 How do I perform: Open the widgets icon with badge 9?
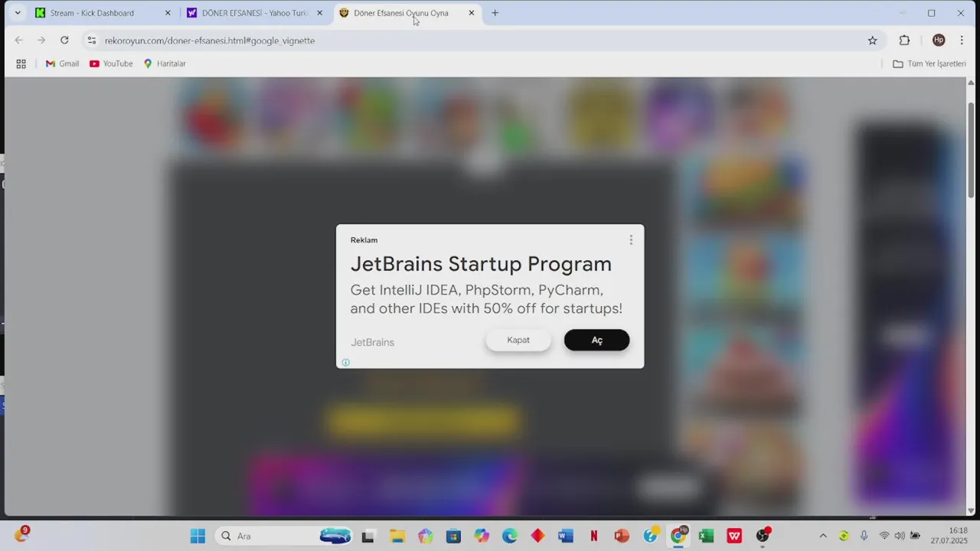[x=21, y=535]
